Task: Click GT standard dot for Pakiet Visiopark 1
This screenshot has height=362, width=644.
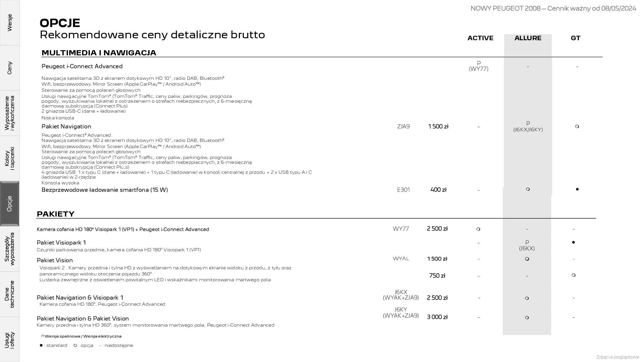Action: point(573,242)
